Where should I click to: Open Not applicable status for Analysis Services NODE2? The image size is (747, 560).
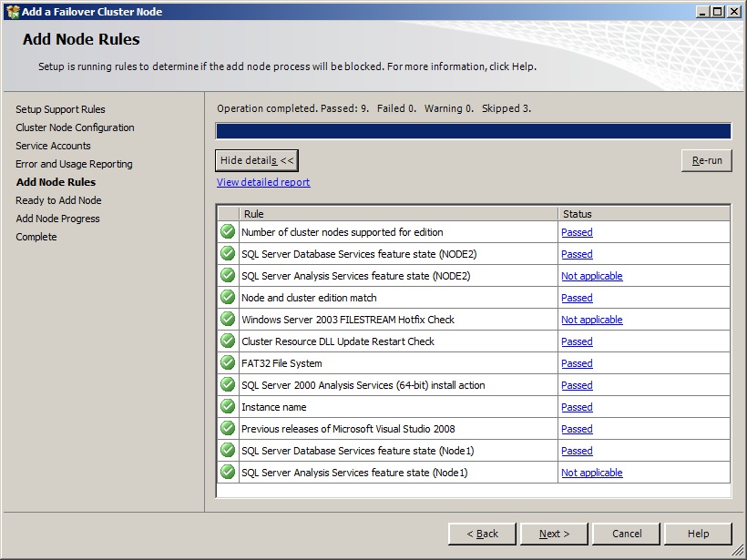[x=592, y=276]
